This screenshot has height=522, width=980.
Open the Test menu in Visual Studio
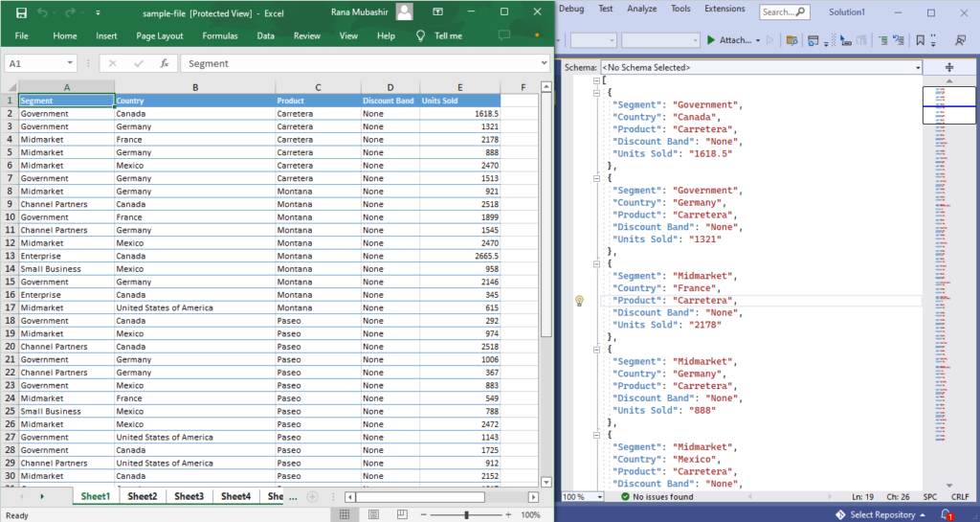point(606,9)
